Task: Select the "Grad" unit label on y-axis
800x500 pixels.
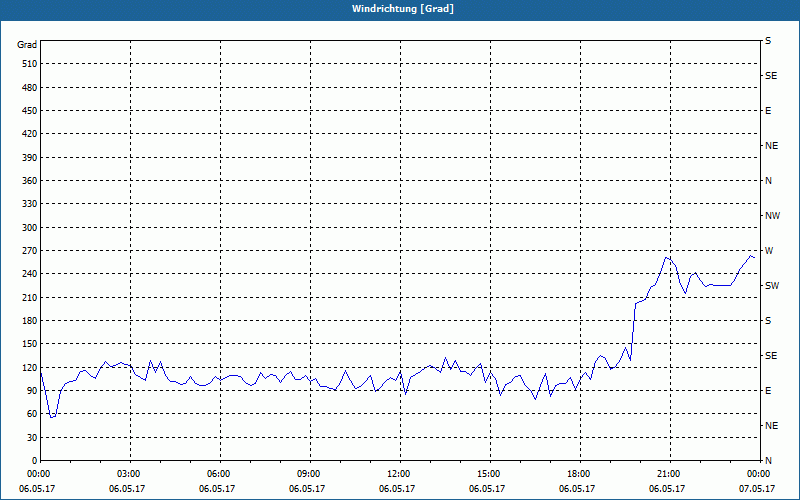Action: pyautogui.click(x=27, y=45)
